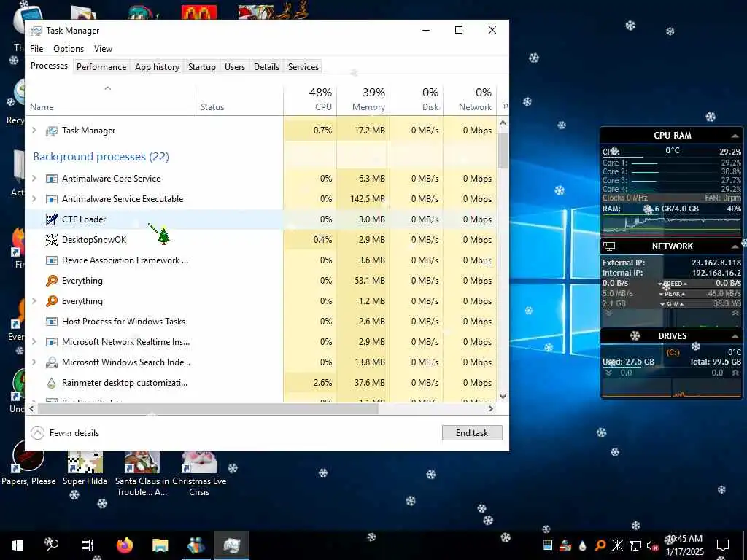Open Task View from the taskbar

[88, 545]
